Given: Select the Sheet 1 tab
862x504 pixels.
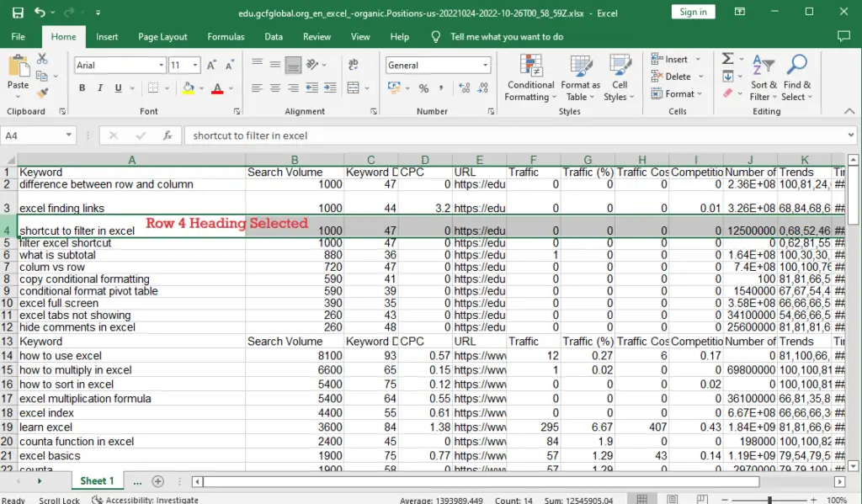Looking at the screenshot, I should point(96,480).
